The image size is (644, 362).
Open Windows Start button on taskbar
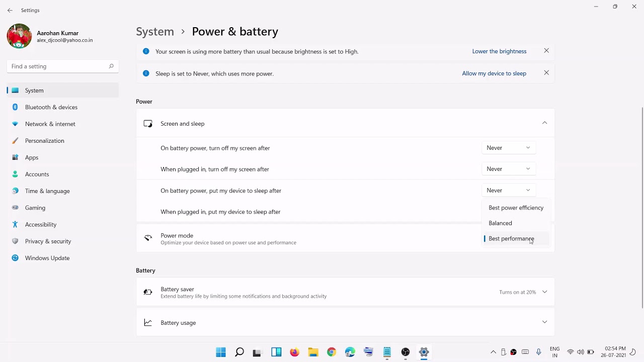coord(221,352)
